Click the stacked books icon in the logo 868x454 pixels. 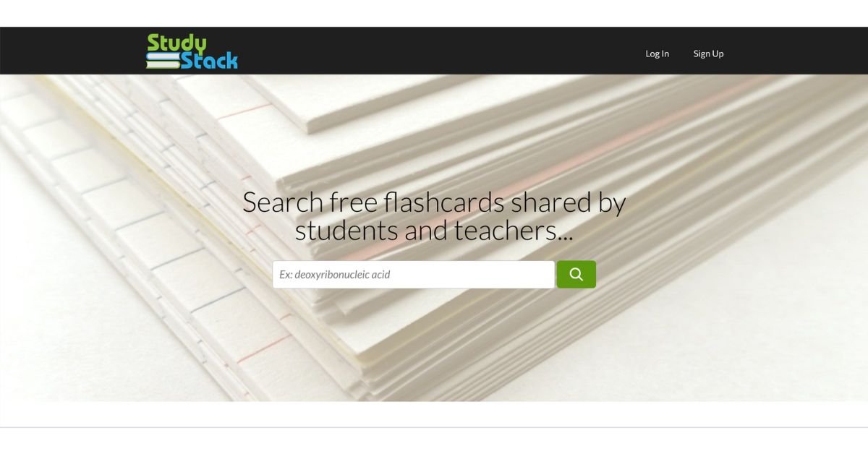point(163,62)
